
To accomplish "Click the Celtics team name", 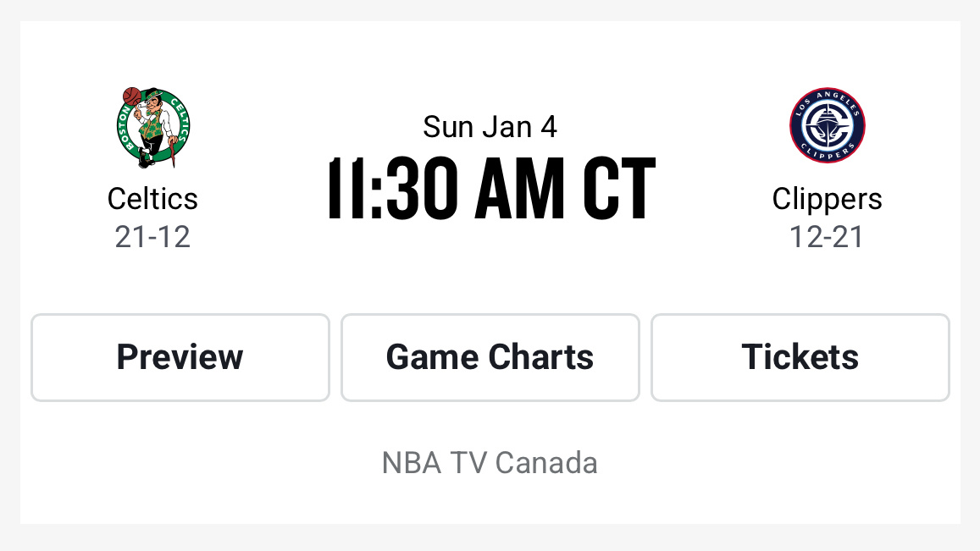I will (x=153, y=199).
